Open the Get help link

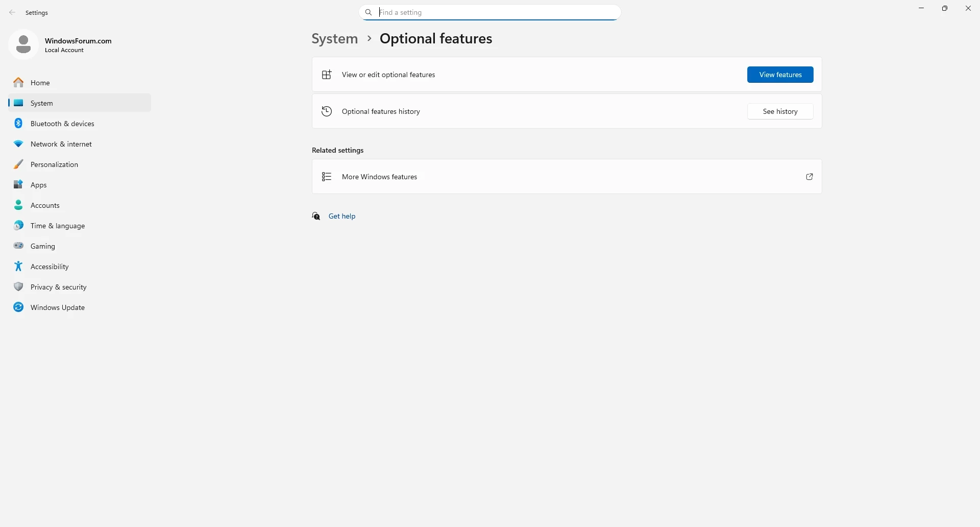point(342,216)
